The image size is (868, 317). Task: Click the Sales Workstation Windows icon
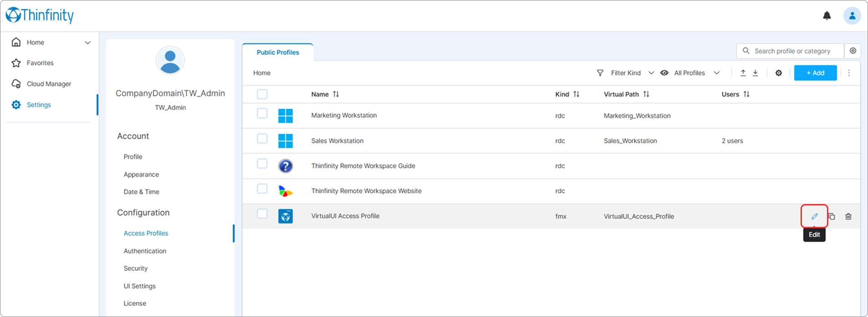pyautogui.click(x=286, y=141)
